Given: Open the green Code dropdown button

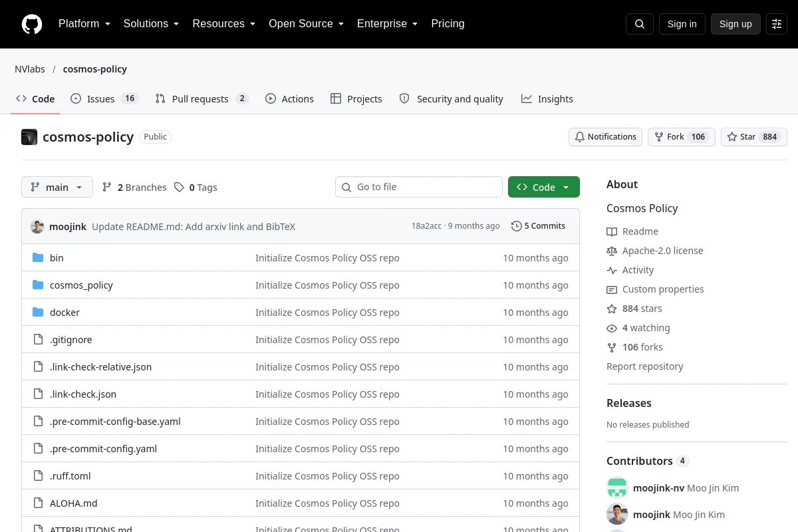Looking at the screenshot, I should click(x=544, y=188).
